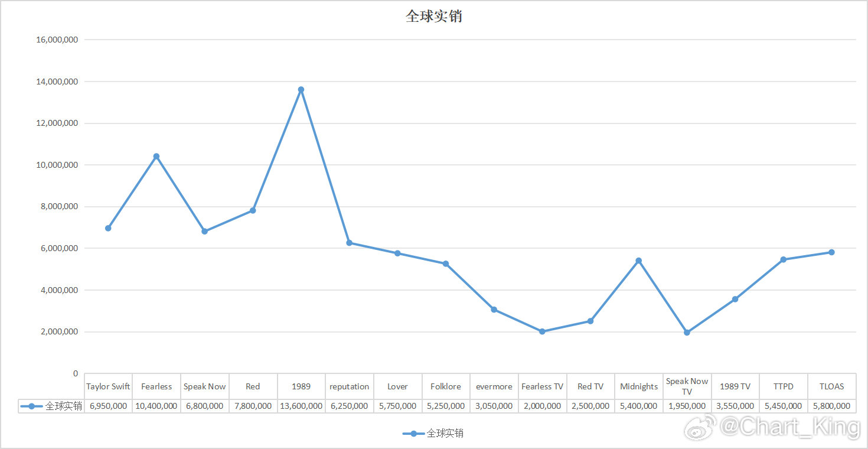Click the evermore data point marker
Screen dimensions: 868x449
click(494, 310)
